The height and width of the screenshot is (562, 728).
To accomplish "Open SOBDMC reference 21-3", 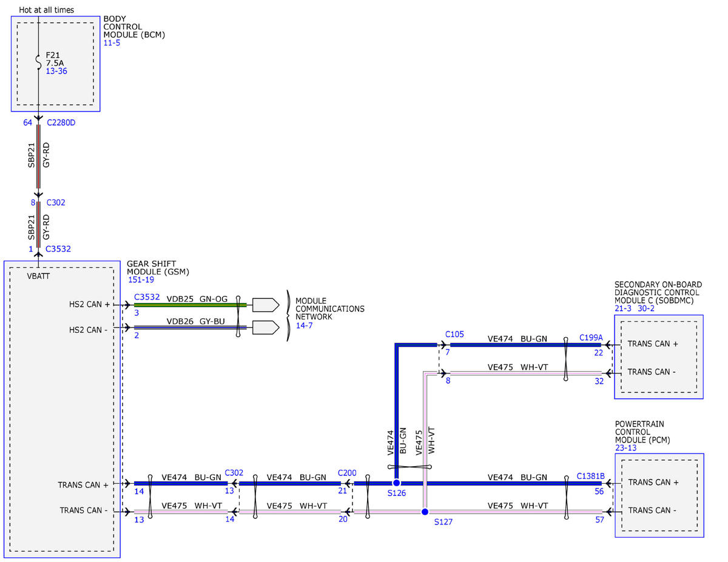I will [623, 309].
